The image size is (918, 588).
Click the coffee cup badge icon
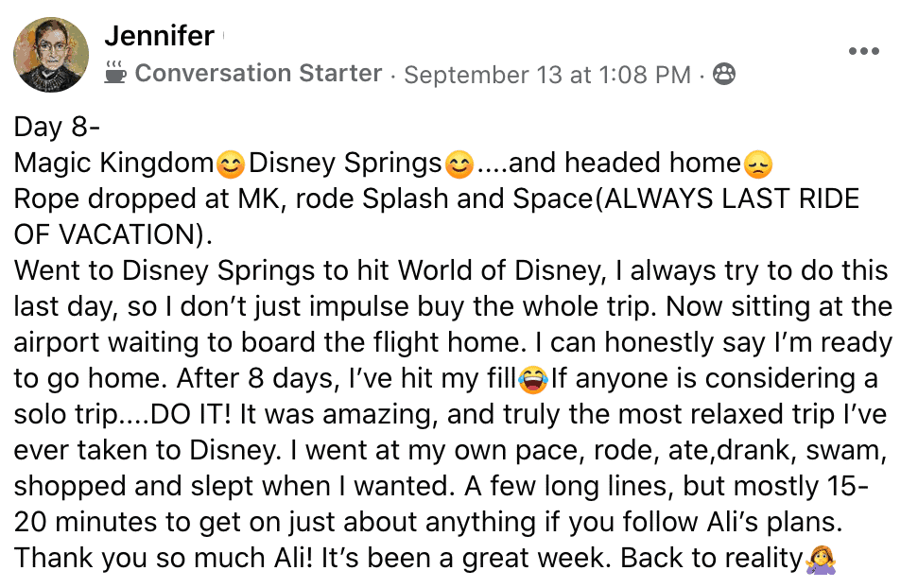pyautogui.click(x=115, y=73)
